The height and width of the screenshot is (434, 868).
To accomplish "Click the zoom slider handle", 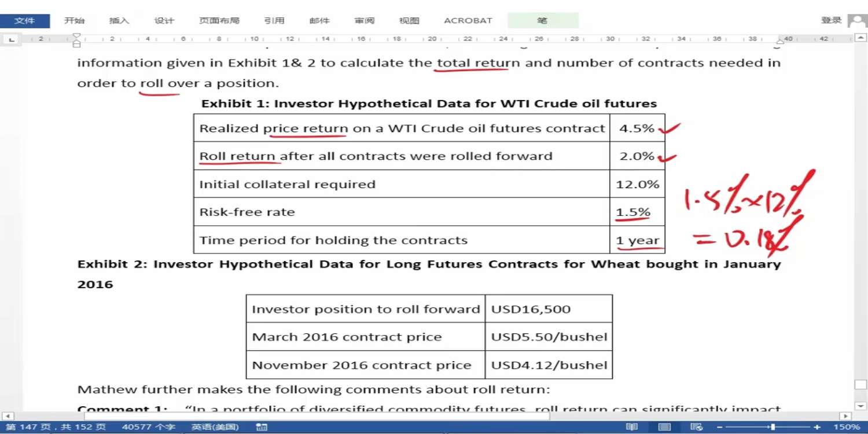I will point(773,427).
